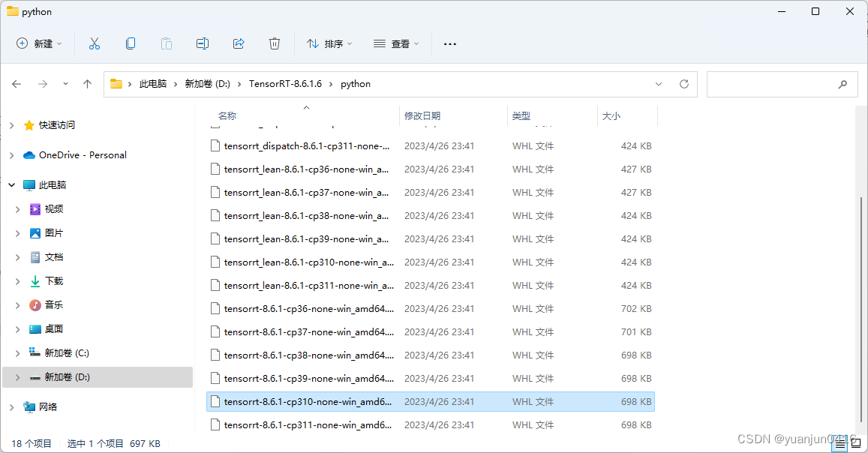The image size is (868, 453).
Task: Go back with the left arrow
Action: (17, 84)
